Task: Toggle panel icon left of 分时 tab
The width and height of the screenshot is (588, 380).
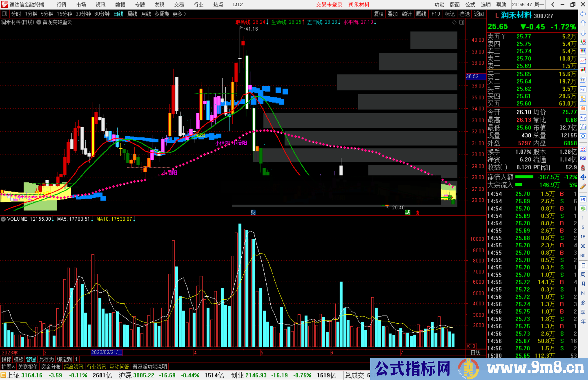Action: (x=4, y=14)
